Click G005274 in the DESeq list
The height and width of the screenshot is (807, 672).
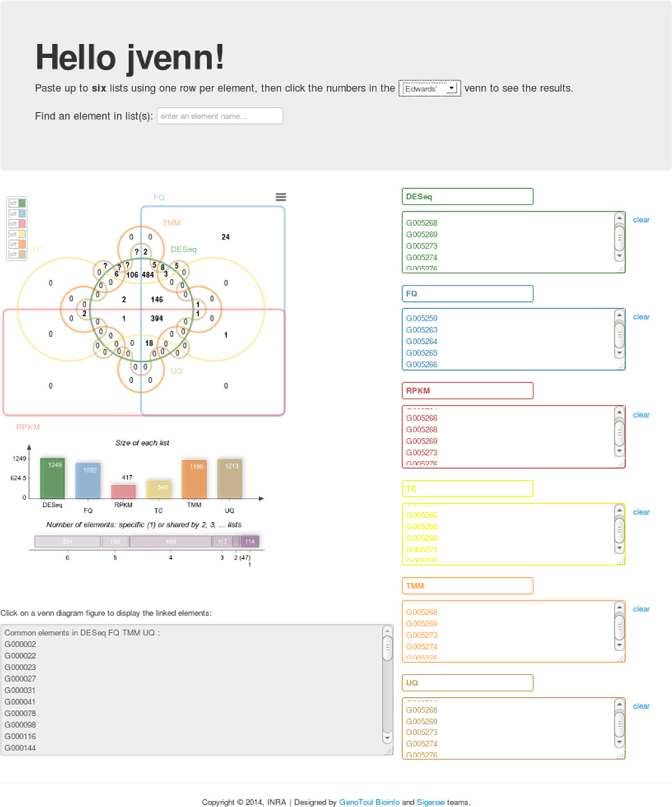click(422, 257)
